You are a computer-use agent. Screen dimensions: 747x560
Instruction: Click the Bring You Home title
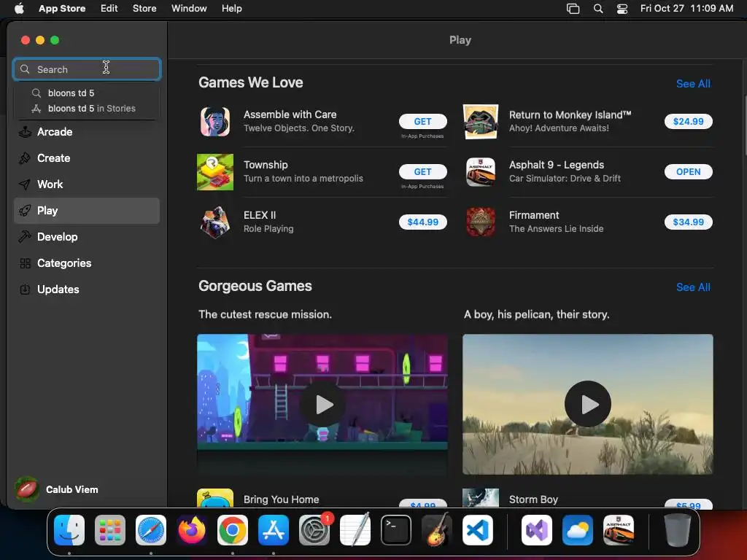point(281,499)
